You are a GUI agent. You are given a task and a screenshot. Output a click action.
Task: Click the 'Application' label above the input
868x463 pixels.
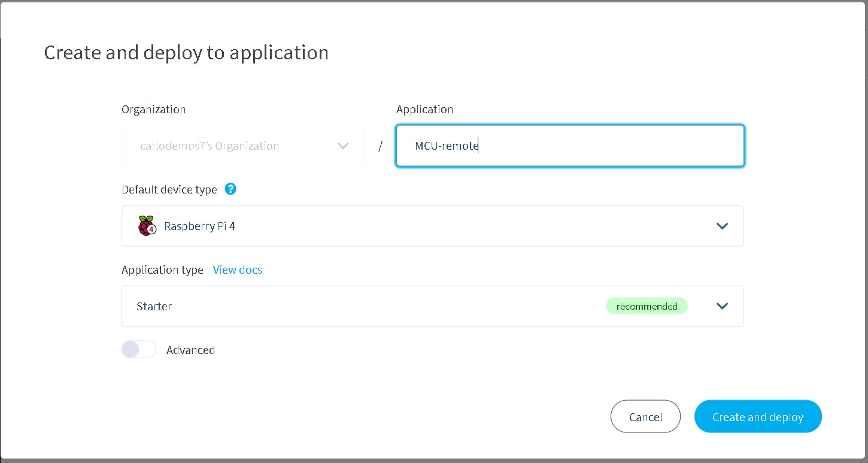424,109
